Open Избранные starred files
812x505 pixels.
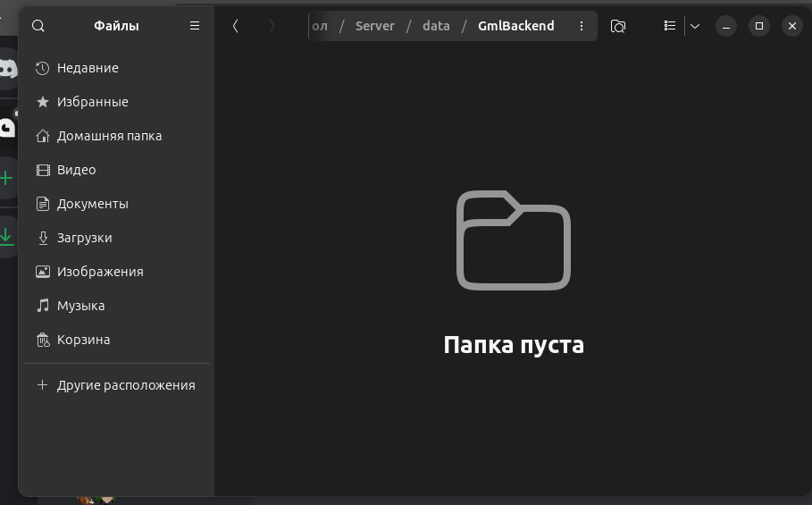click(x=92, y=102)
